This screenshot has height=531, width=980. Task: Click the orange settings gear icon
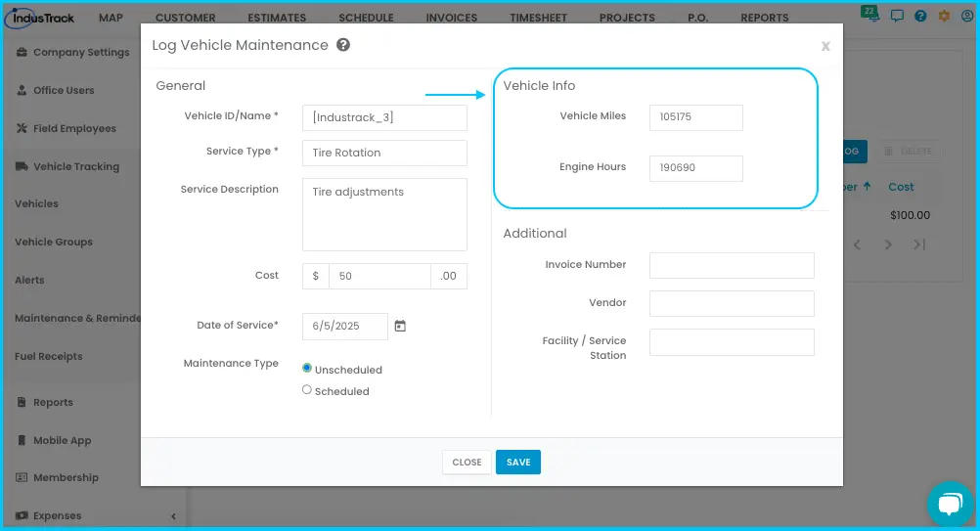(x=944, y=17)
